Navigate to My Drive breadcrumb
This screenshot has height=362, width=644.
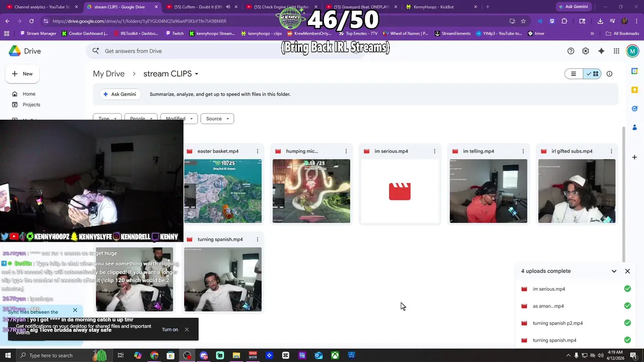[x=109, y=74]
